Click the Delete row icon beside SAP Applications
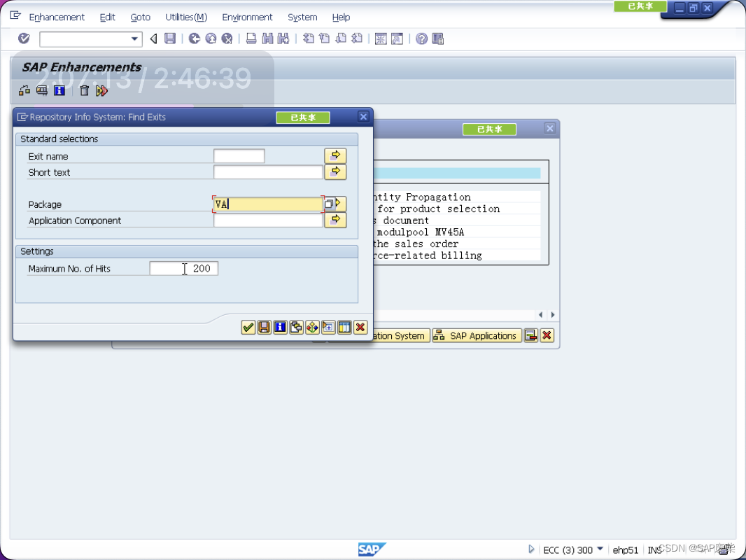Screen dimensions: 746x560 (531, 335)
